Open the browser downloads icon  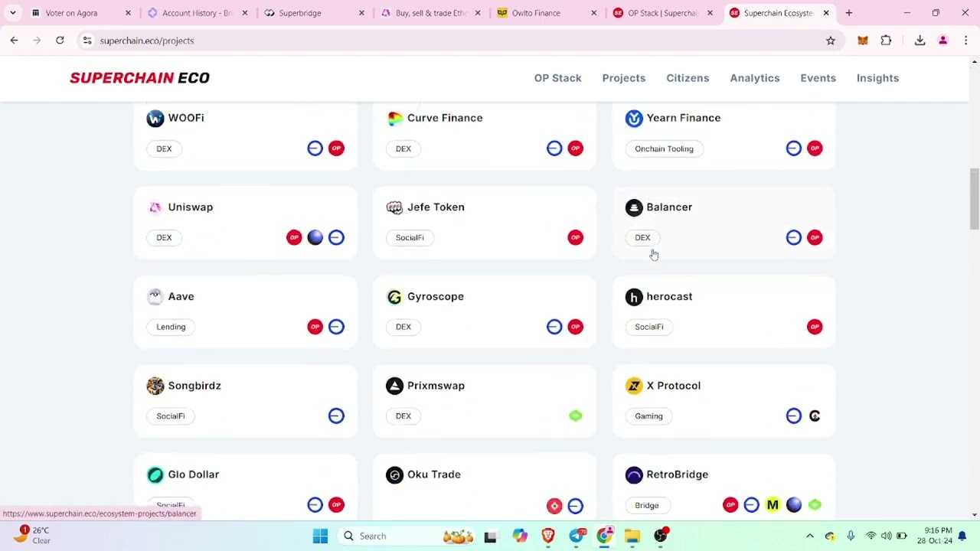[920, 41]
